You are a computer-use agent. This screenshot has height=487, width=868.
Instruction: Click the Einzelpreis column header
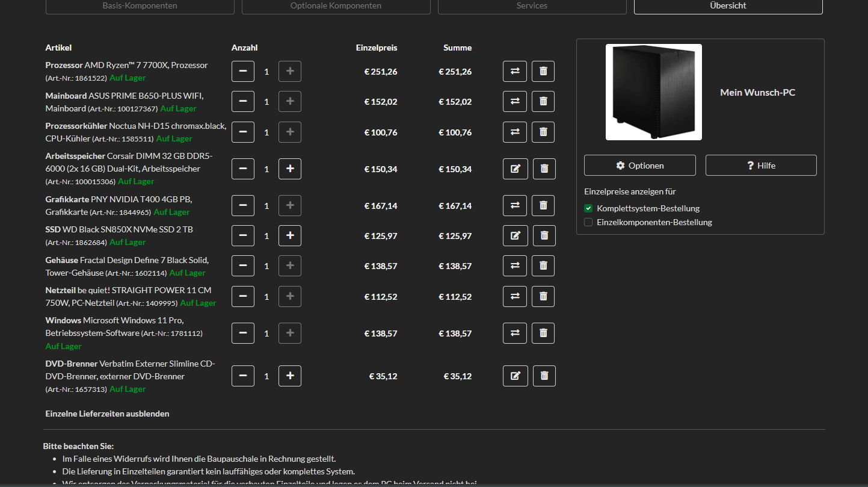pos(377,48)
